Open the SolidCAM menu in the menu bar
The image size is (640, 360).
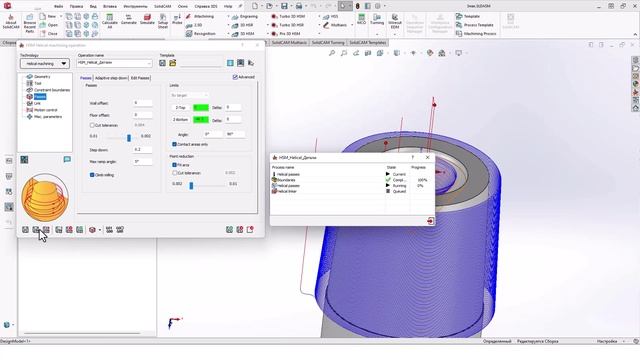point(162,6)
